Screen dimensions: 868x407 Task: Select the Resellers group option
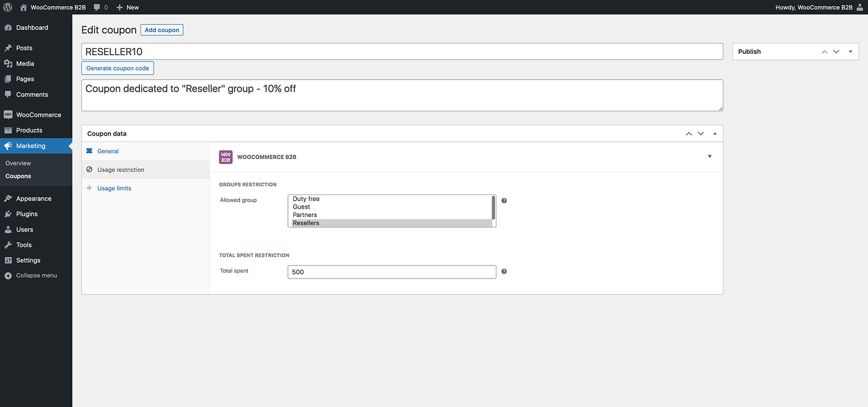click(306, 223)
